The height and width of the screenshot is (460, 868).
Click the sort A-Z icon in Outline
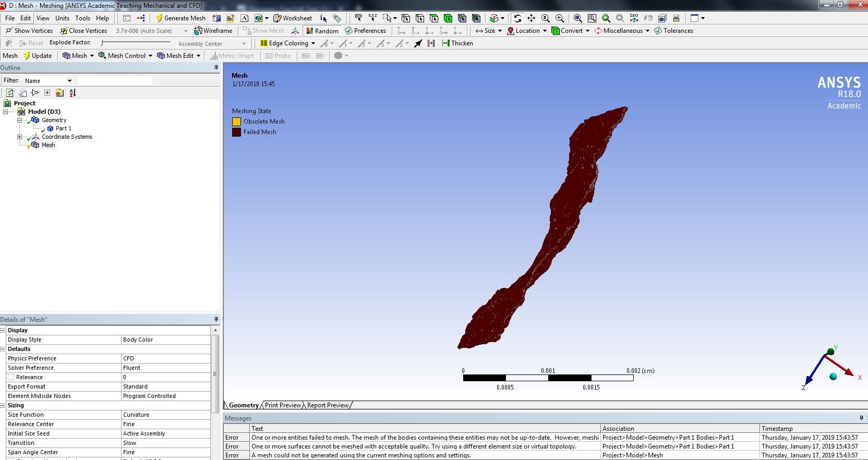tap(73, 93)
